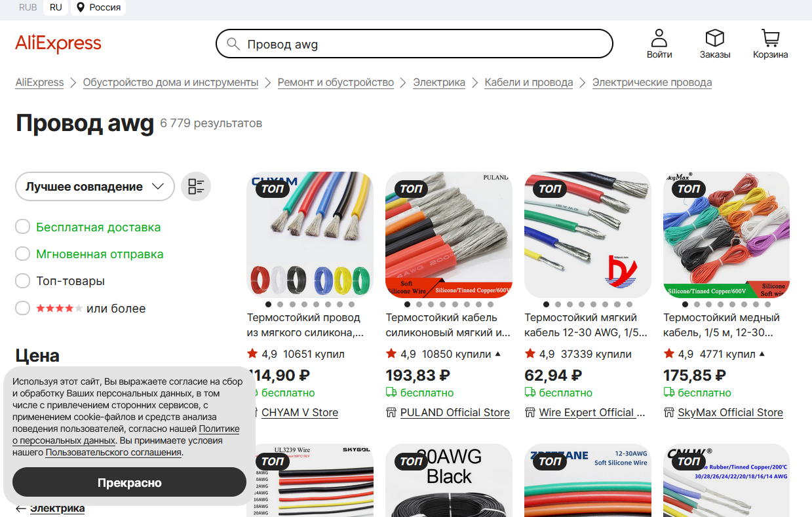Viewport: 812px width, 517px height.
Task: Open the Заказы orders box icon
Action: pyautogui.click(x=714, y=37)
